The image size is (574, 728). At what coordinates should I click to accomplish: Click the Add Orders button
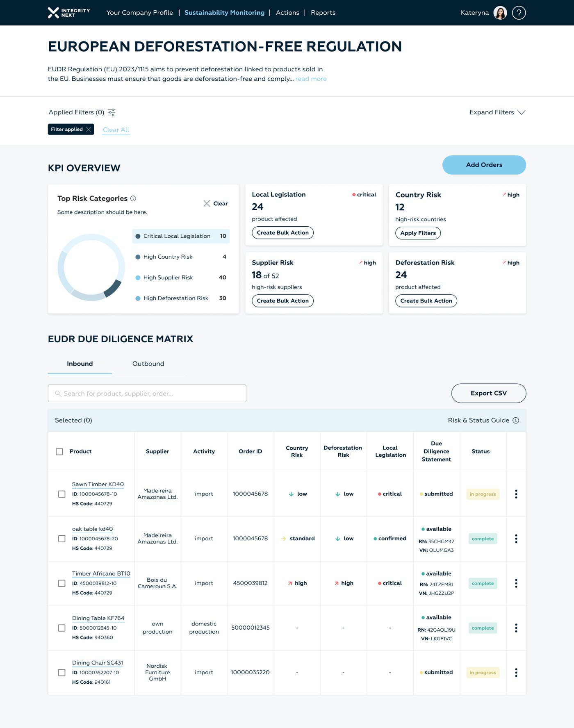pyautogui.click(x=484, y=165)
